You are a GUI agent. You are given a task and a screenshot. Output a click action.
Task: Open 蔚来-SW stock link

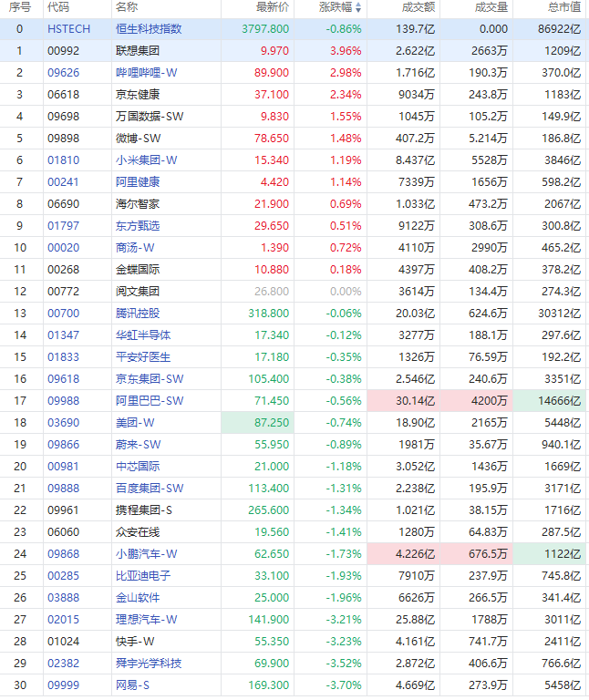[138, 445]
